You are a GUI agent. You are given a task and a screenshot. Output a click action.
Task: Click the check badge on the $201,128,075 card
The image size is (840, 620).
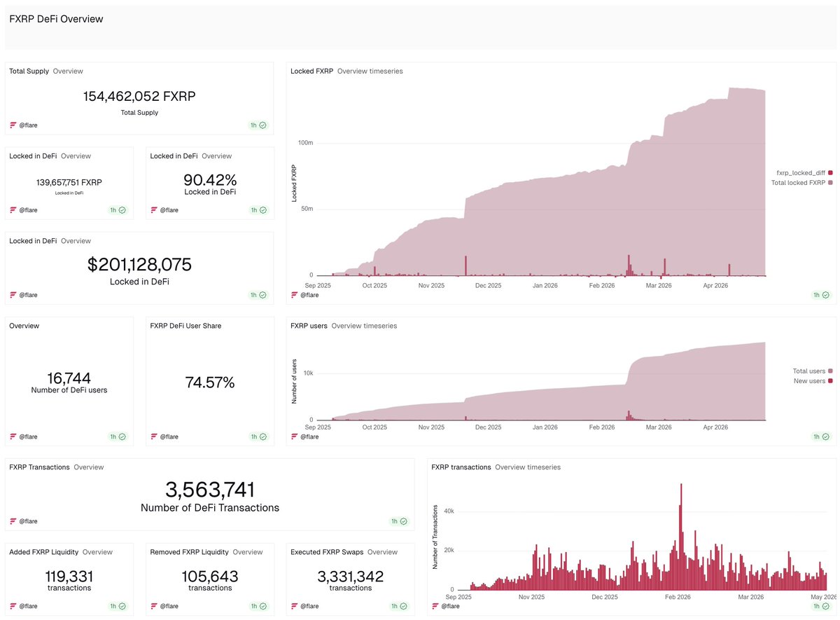(x=262, y=295)
